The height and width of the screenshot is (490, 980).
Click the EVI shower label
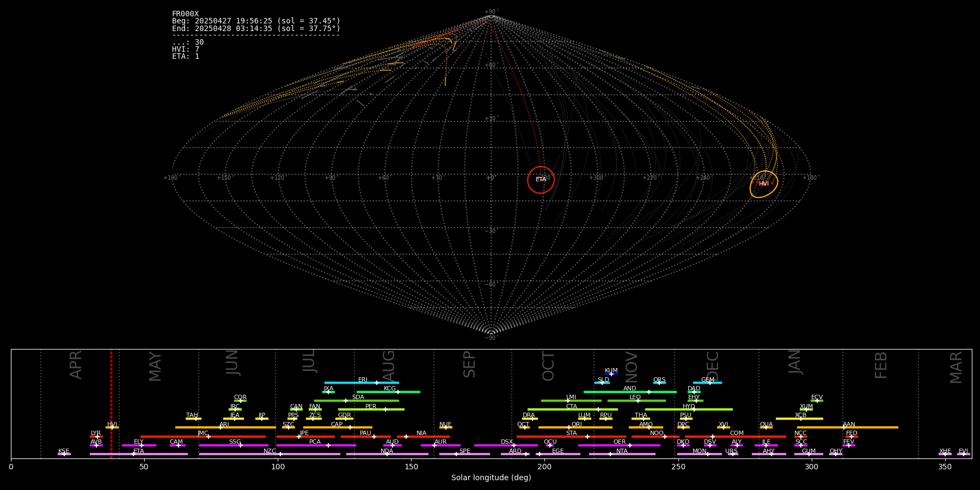pos(963,451)
